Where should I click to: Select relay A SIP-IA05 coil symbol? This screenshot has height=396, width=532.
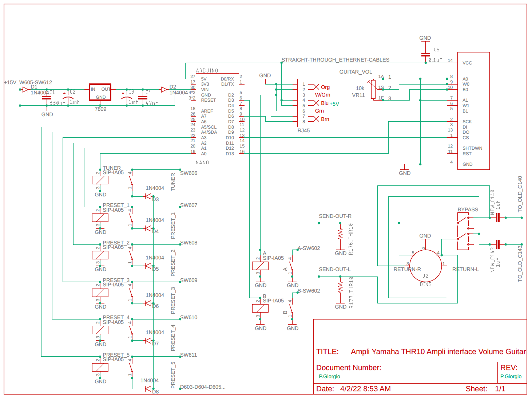260,266
